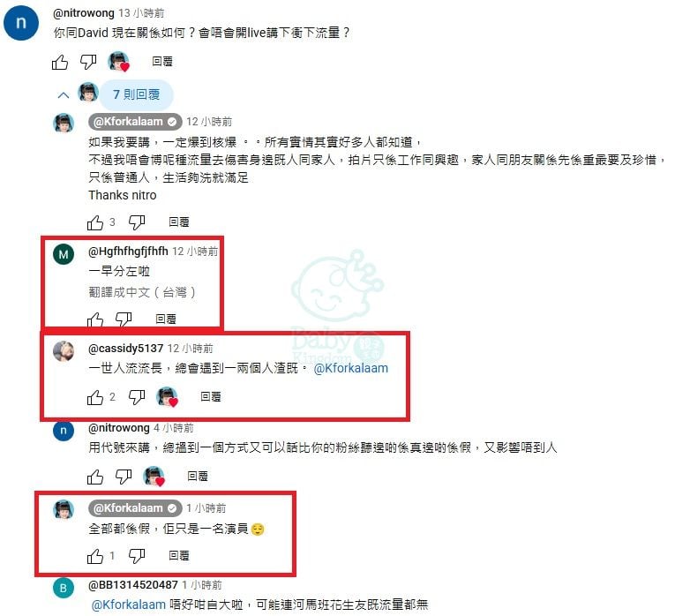The width and height of the screenshot is (675, 616).
Task: Like the comment by Hgfhfhgfjfhfh
Action: click(95, 319)
